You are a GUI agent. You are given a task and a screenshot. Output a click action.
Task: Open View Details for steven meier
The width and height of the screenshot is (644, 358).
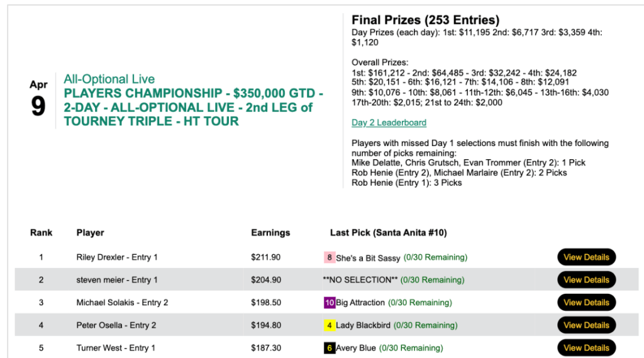point(586,280)
